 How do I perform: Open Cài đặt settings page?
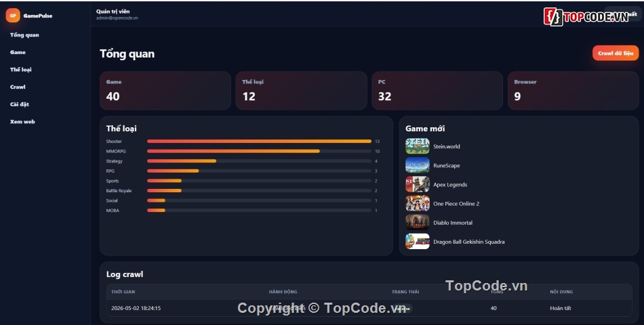[x=19, y=104]
